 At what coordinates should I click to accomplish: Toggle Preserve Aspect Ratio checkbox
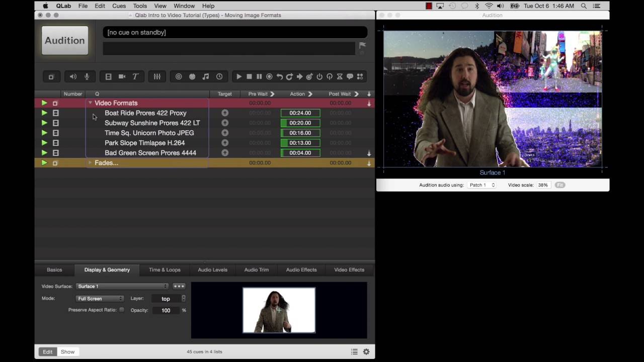coord(122,310)
